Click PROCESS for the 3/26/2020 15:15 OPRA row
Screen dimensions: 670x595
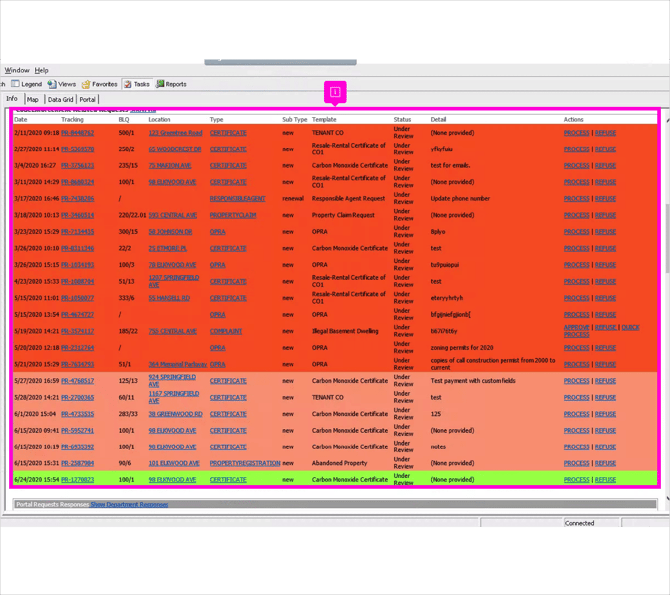tap(576, 265)
